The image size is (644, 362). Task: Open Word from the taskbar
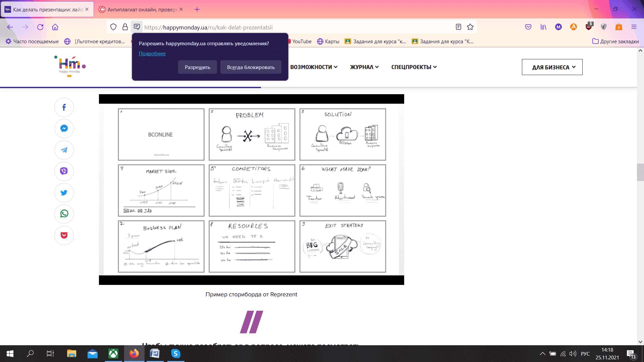tap(155, 354)
